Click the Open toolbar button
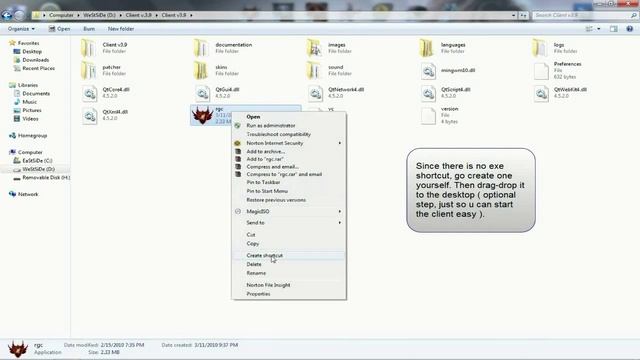 (x=59, y=29)
